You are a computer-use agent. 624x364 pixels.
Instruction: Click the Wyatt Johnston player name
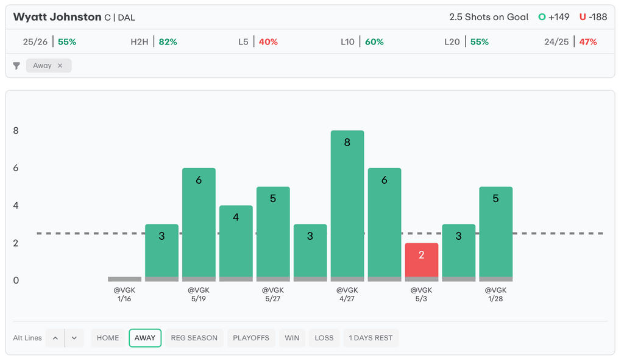tap(57, 17)
